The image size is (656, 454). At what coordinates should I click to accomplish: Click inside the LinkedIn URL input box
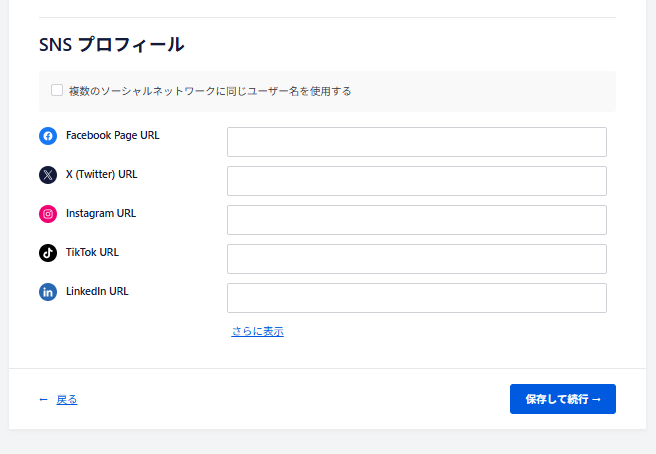[416, 298]
